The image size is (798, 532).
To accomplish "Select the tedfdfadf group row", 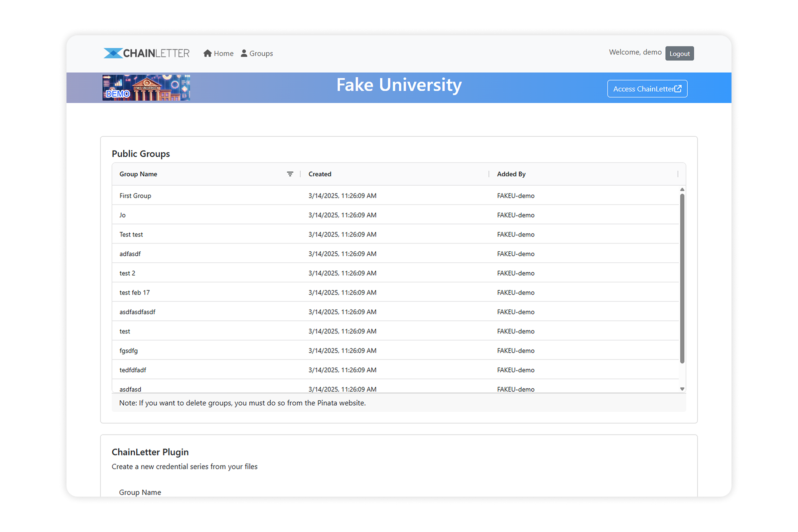I will [396, 370].
